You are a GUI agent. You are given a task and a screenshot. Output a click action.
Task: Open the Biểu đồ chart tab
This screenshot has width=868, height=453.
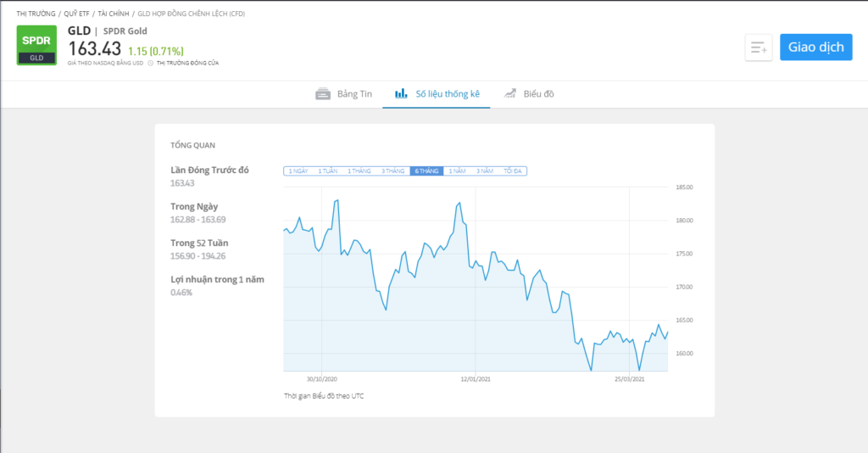[529, 94]
